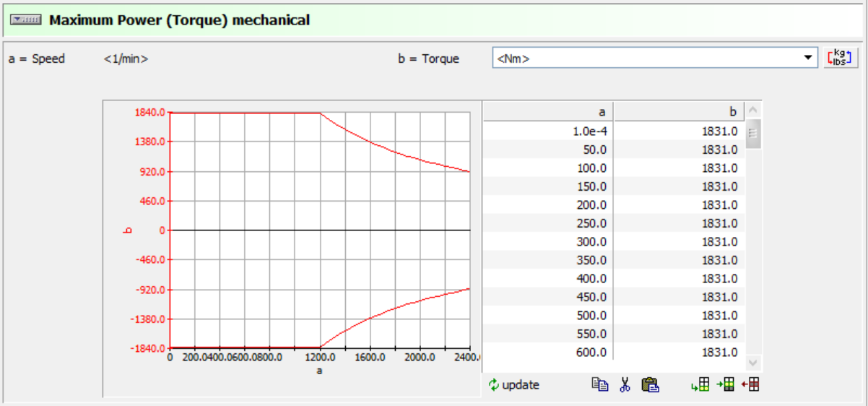Viewport: 868px width, 406px height.
Task: Select cell 100.0 in column a
Action: coord(548,168)
